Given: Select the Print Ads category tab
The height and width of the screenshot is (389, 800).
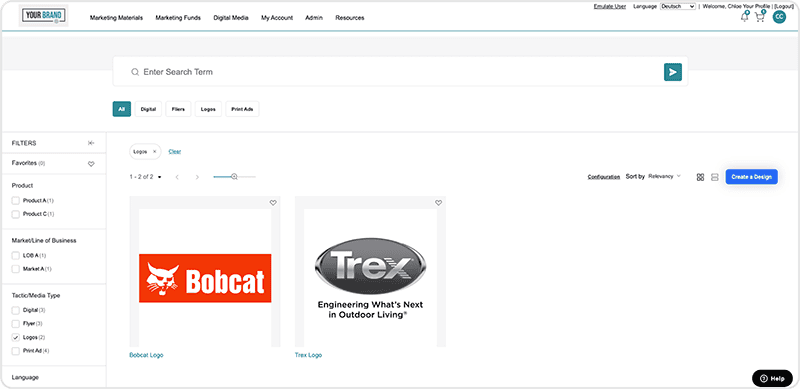Looking at the screenshot, I should click(242, 109).
